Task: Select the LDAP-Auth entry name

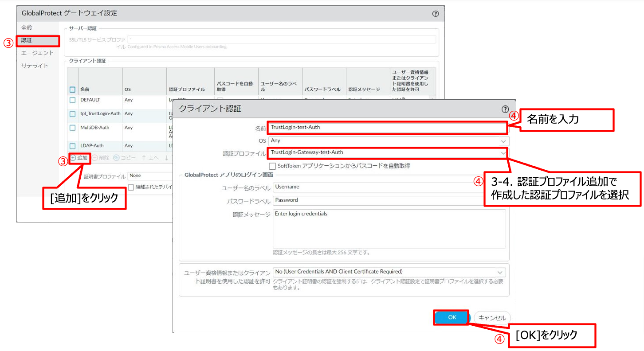Action: pos(92,145)
